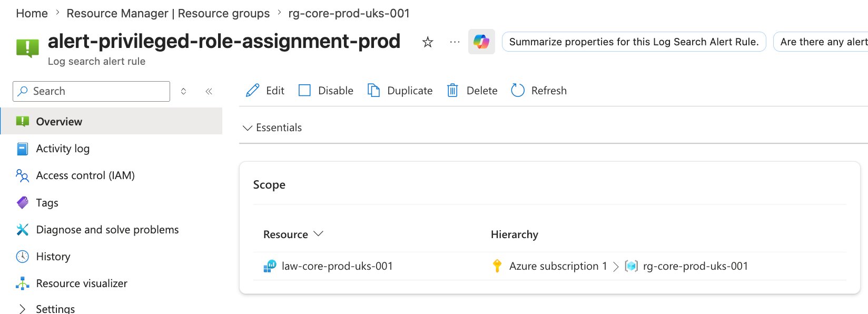The height and width of the screenshot is (314, 868).
Task: Click the circular Refresh icon
Action: (x=518, y=91)
